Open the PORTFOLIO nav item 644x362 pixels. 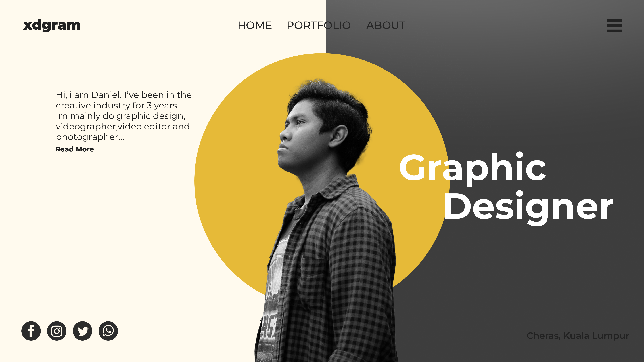319,25
